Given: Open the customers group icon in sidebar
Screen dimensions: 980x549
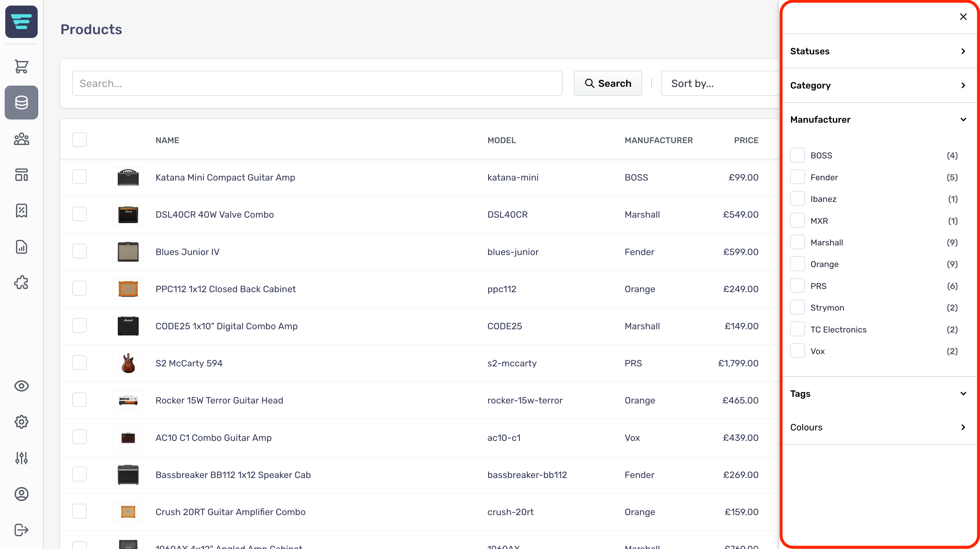Looking at the screenshot, I should pos(21,139).
